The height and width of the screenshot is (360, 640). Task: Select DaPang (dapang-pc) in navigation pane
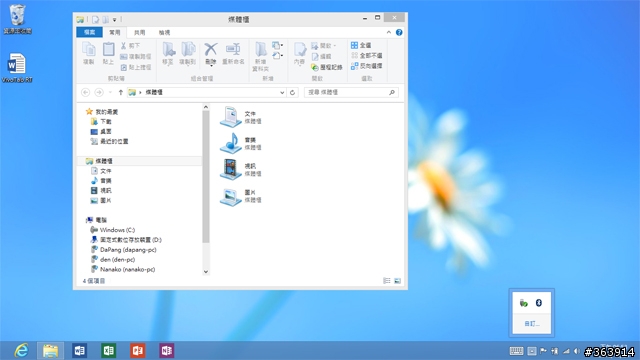pos(123,250)
